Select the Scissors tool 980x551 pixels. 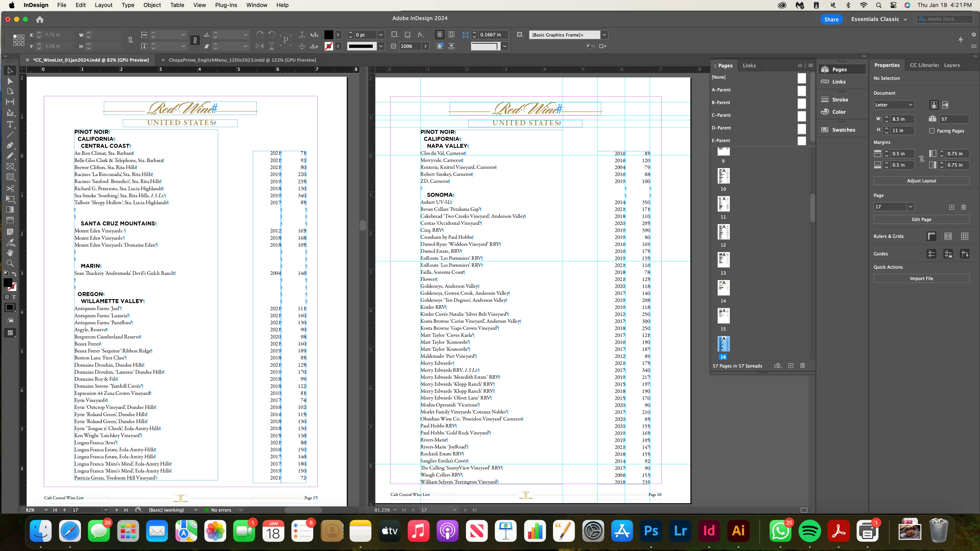tap(10, 188)
